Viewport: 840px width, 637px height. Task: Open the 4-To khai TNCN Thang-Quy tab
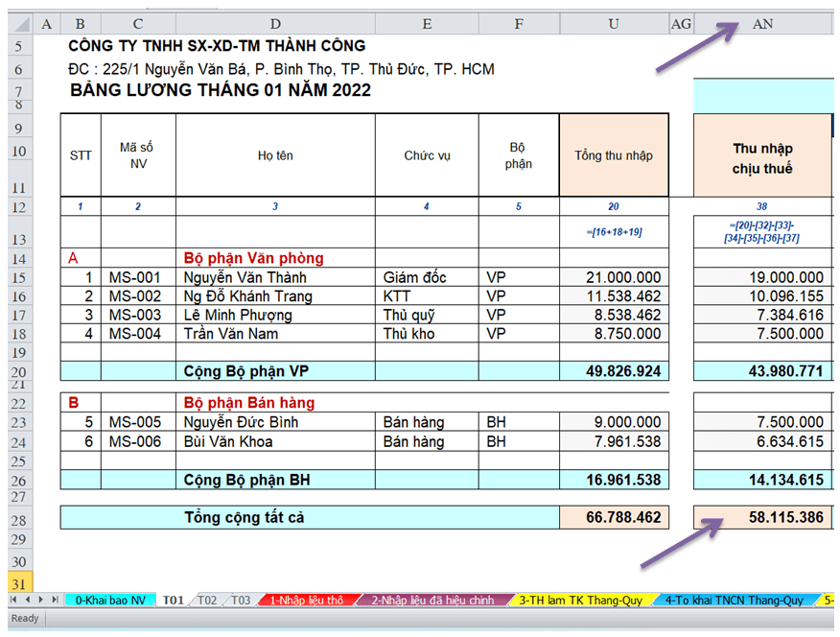[735, 601]
